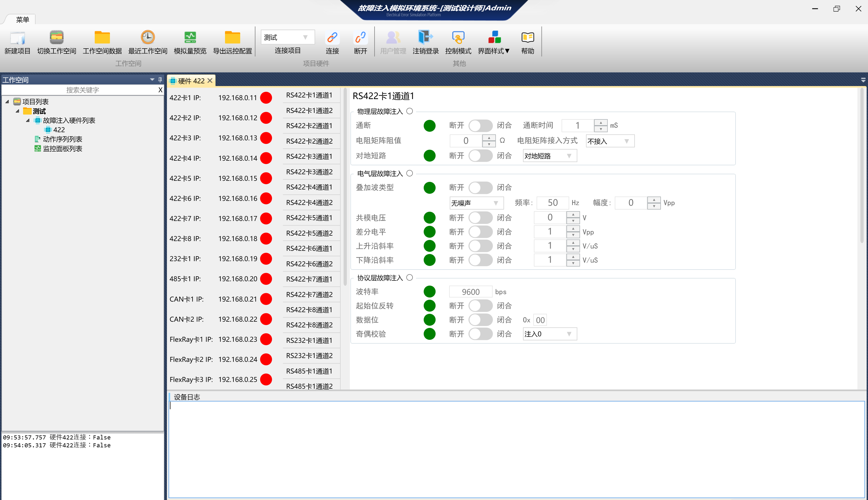Toggle the 通断 switch on

(x=480, y=126)
